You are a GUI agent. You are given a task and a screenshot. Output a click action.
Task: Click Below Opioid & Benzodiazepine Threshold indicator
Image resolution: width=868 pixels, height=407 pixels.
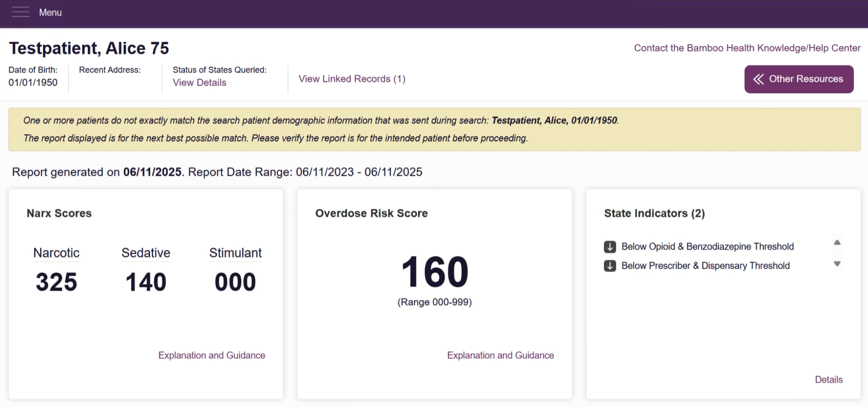(707, 247)
